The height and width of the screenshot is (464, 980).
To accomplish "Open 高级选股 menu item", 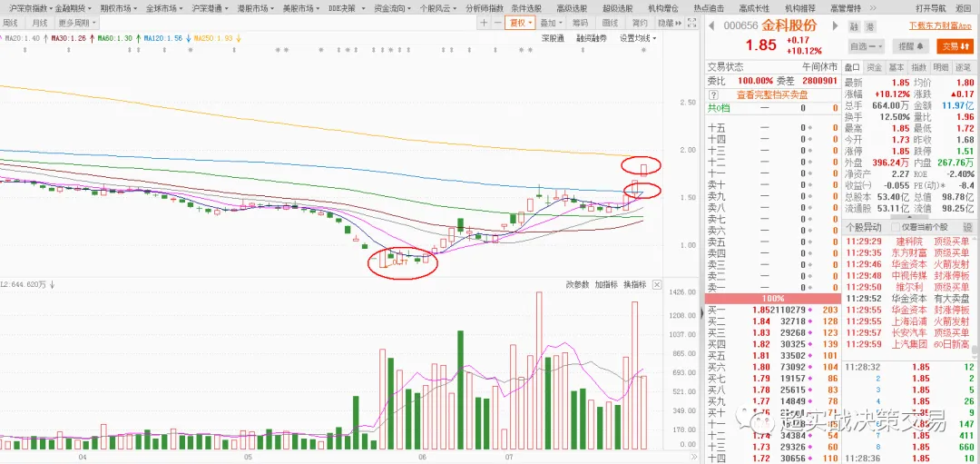I will [572, 8].
